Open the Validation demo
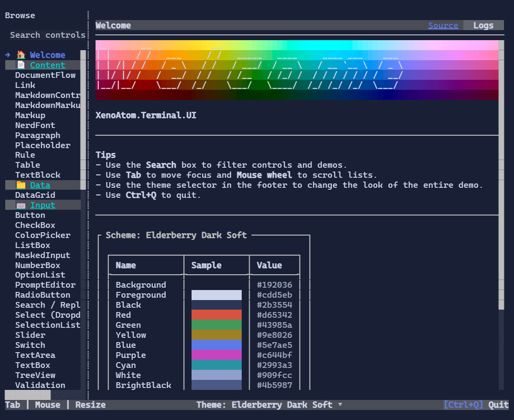 [x=40, y=385]
